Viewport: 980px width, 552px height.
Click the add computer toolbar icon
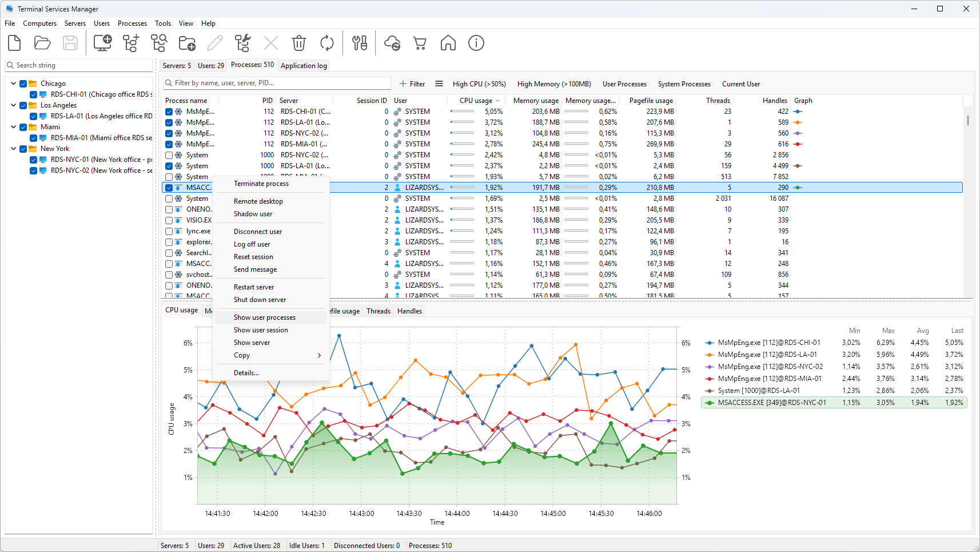coord(102,43)
